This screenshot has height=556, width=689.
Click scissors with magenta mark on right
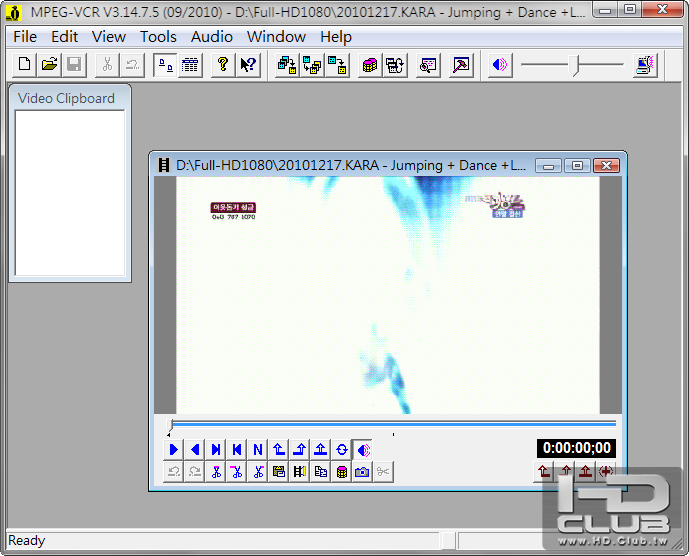tap(258, 472)
